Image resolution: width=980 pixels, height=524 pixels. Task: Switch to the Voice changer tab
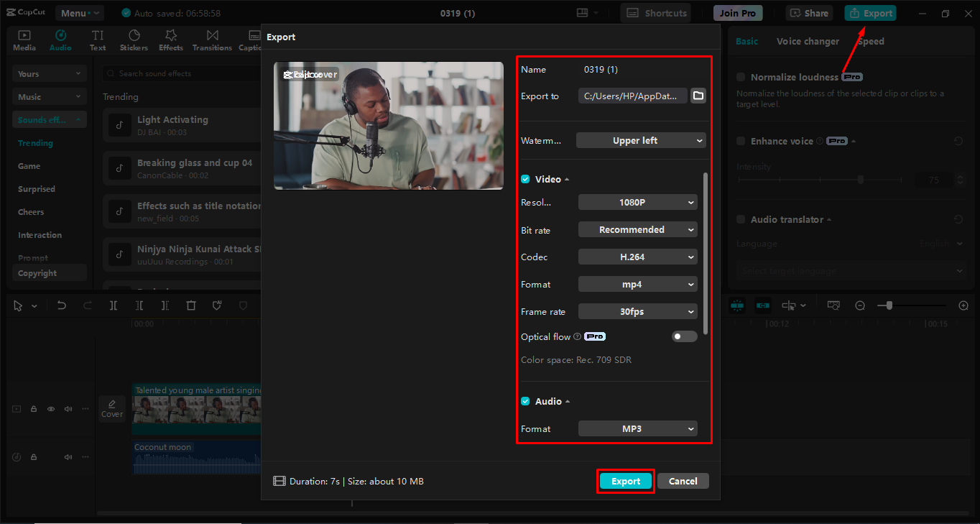(808, 41)
